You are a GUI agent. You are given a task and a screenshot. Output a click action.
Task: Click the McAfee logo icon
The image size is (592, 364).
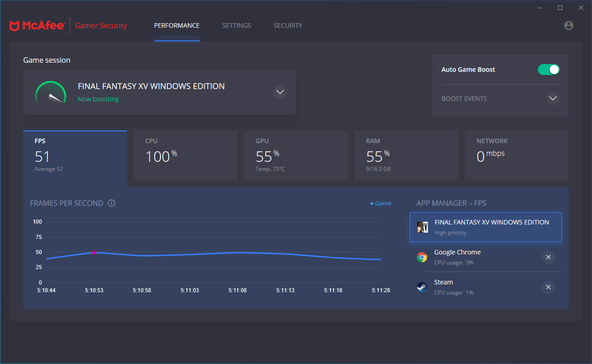pyautogui.click(x=15, y=25)
